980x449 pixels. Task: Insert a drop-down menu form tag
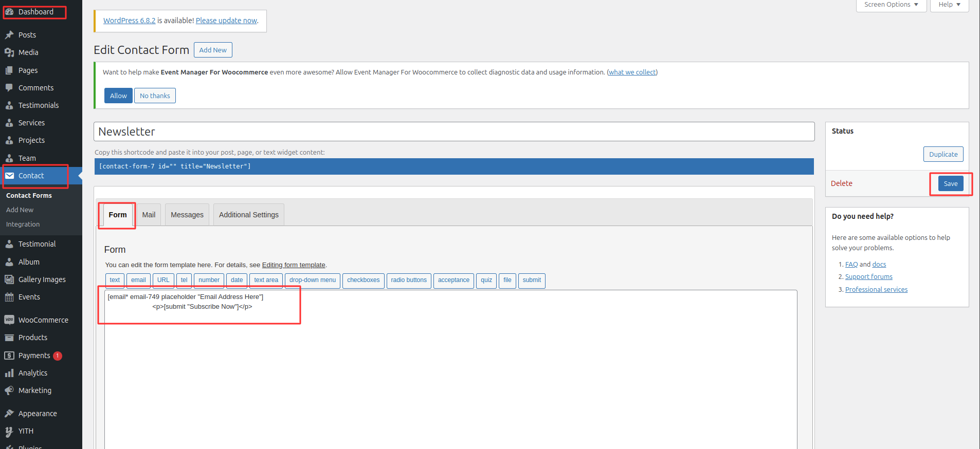tap(312, 280)
